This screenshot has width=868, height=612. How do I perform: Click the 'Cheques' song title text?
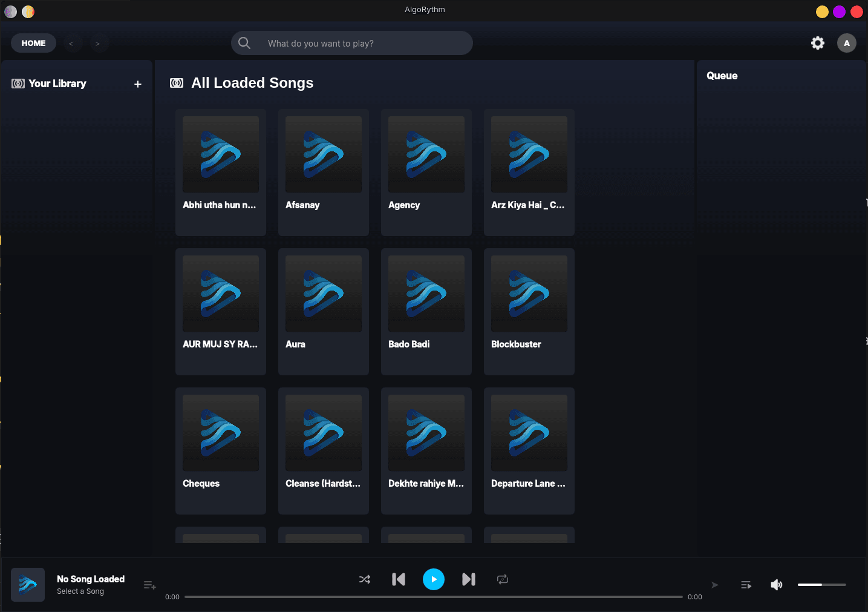point(201,484)
